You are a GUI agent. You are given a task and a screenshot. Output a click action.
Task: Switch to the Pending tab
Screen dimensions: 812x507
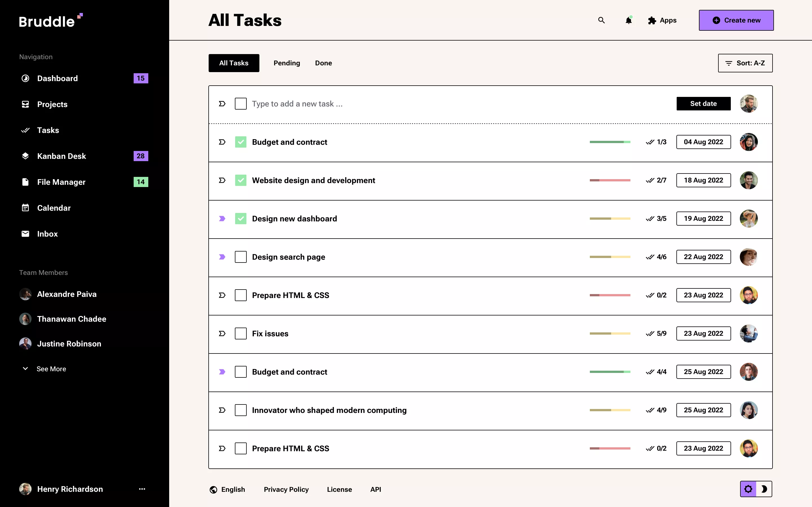(x=286, y=63)
